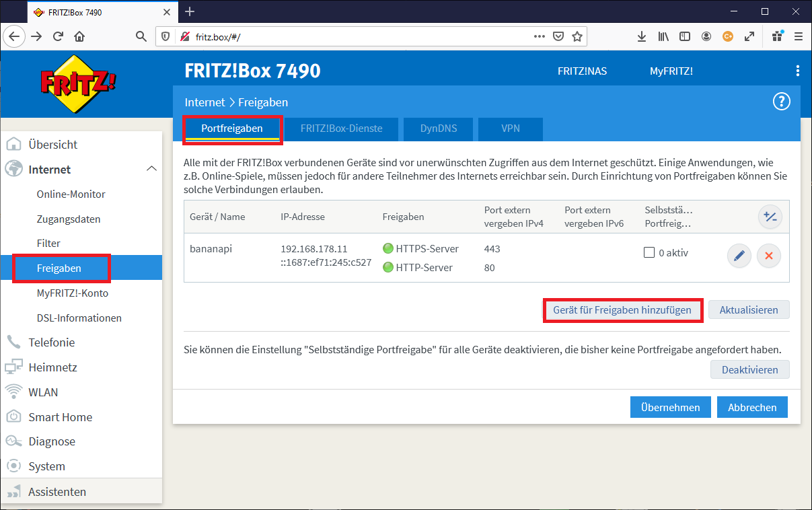Show tracking protection shield info
Viewport: 812px width, 510px height.
coord(166,36)
